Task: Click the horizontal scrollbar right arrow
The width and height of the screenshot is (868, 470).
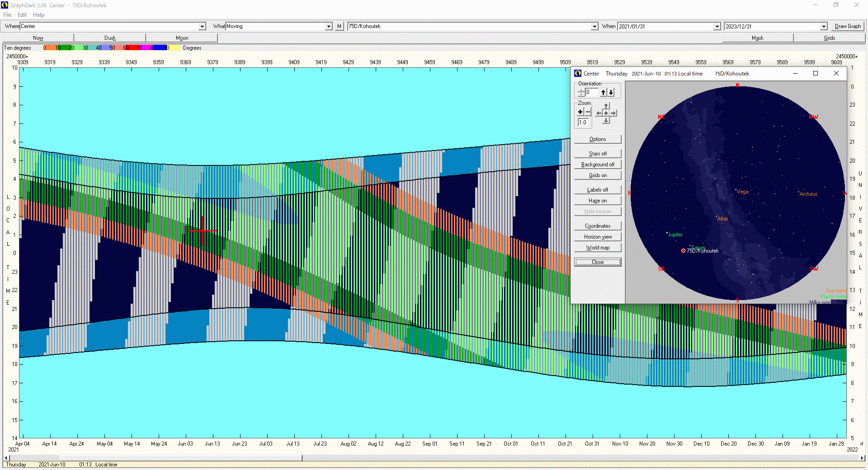Action: point(862,458)
